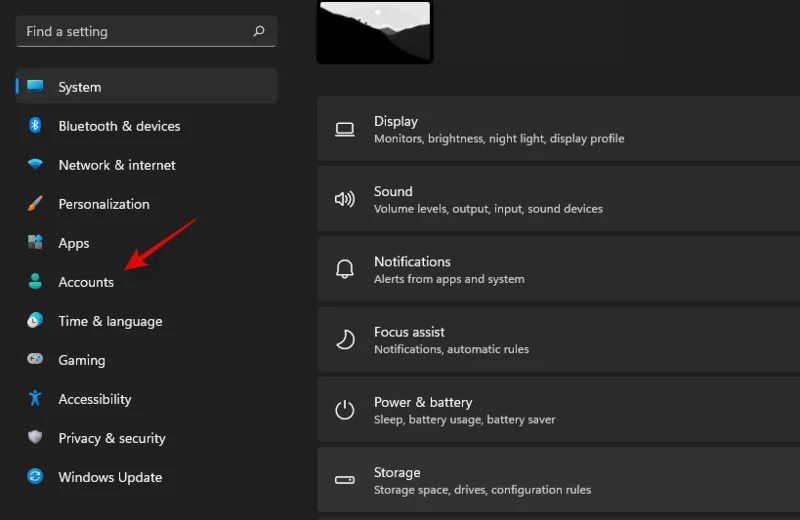The width and height of the screenshot is (800, 520).
Task: Open the Accessibility figure icon
Action: (x=36, y=399)
